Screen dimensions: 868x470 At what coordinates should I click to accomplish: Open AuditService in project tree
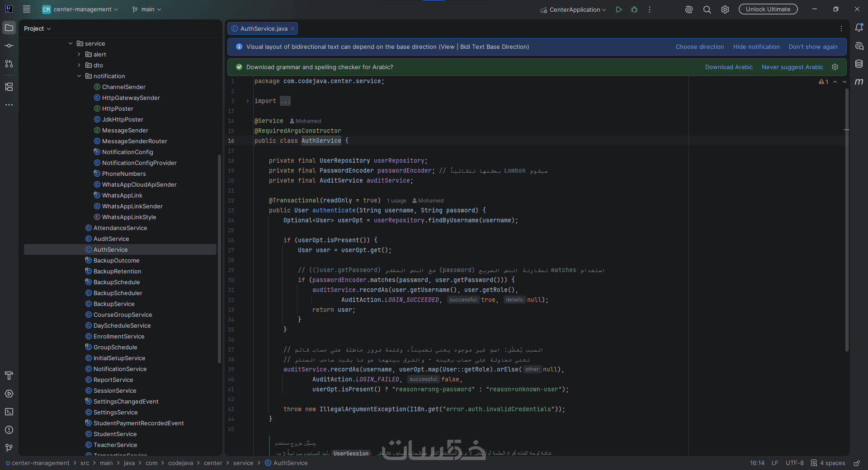[x=111, y=239]
